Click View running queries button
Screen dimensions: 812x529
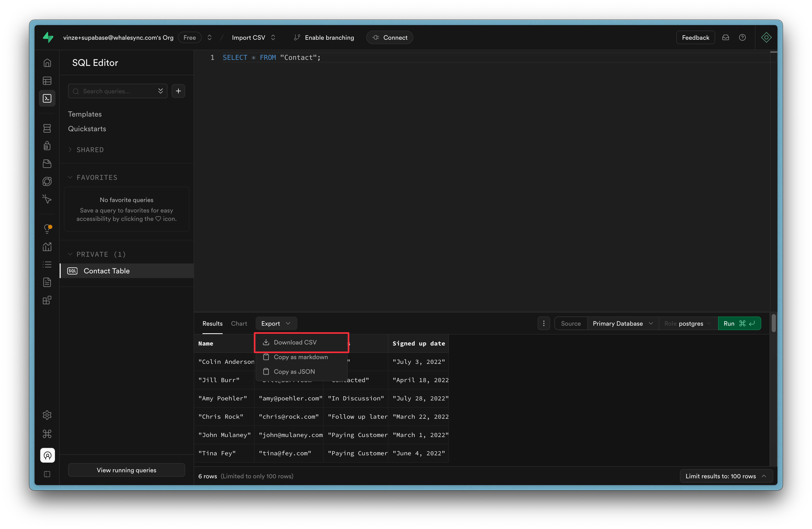point(127,470)
